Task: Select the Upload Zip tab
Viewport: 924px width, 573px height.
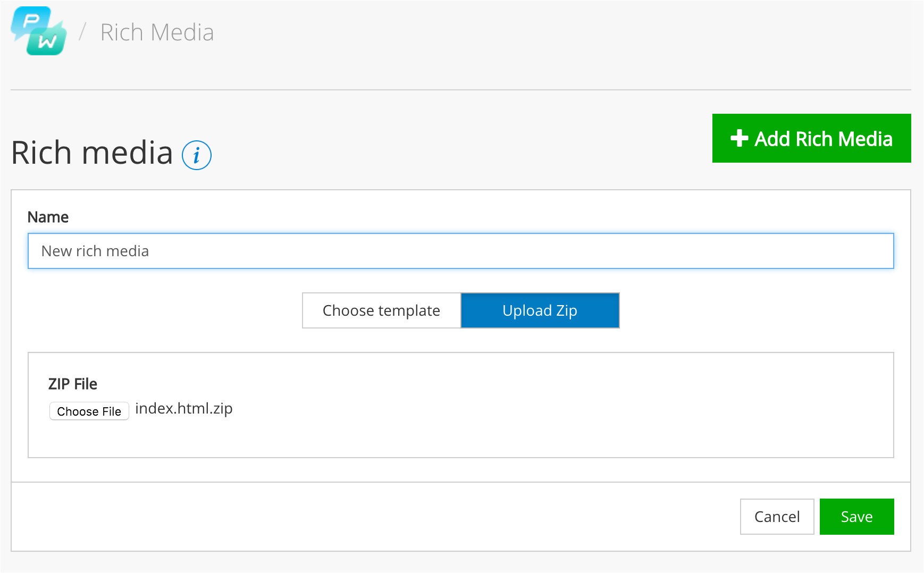Action: click(x=540, y=310)
